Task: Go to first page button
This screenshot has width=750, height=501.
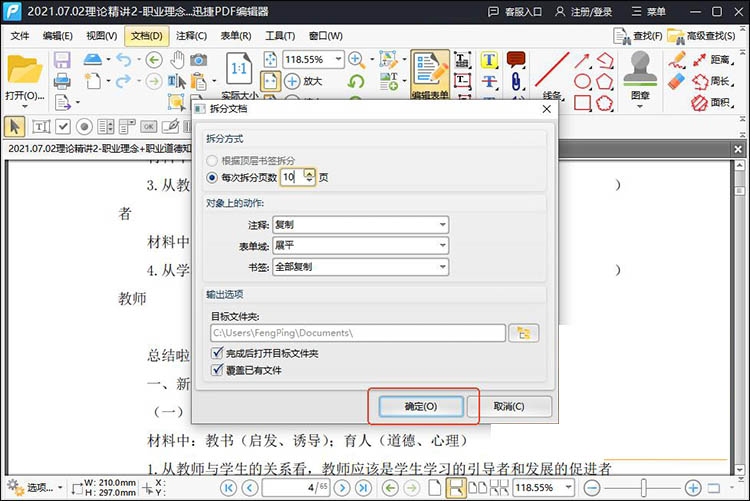Action: tap(228, 488)
